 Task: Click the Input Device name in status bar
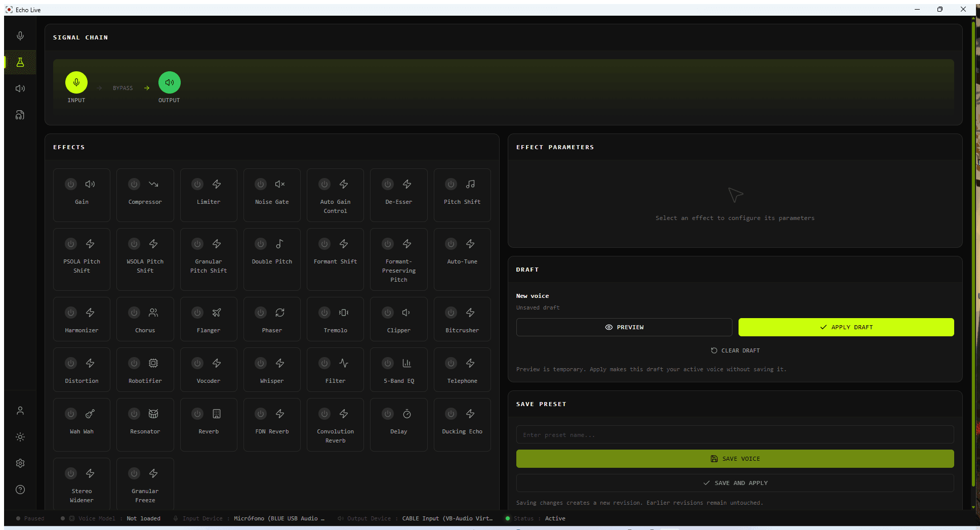(x=279, y=518)
